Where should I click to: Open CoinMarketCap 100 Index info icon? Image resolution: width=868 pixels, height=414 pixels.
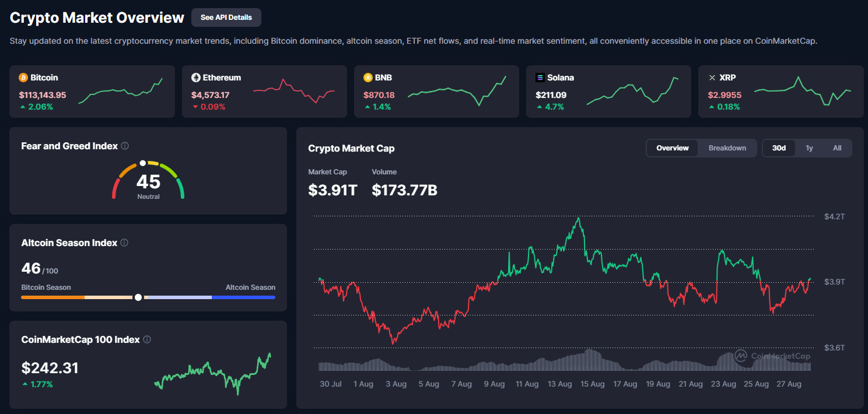point(147,340)
